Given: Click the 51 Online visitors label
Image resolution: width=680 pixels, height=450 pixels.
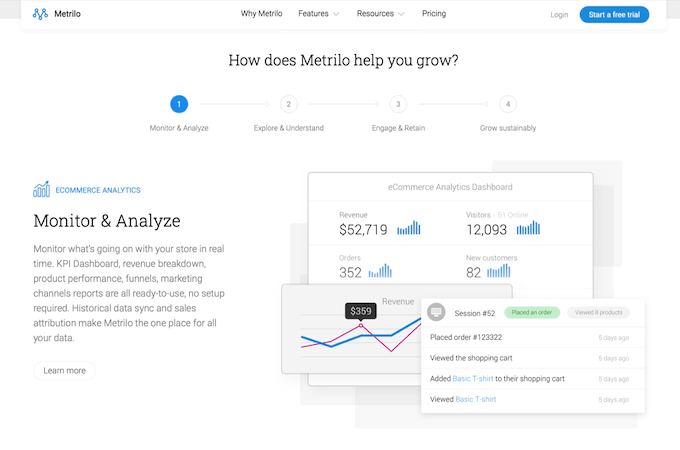Looking at the screenshot, I should click(x=513, y=215).
